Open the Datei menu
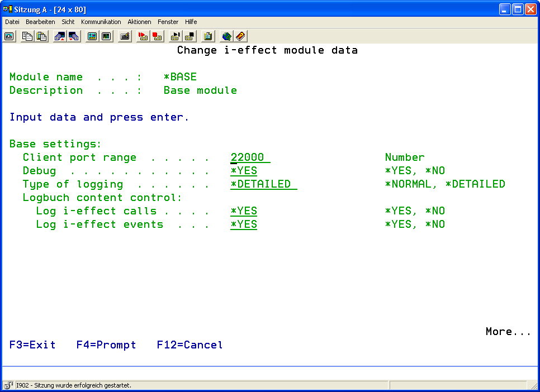 click(12, 22)
